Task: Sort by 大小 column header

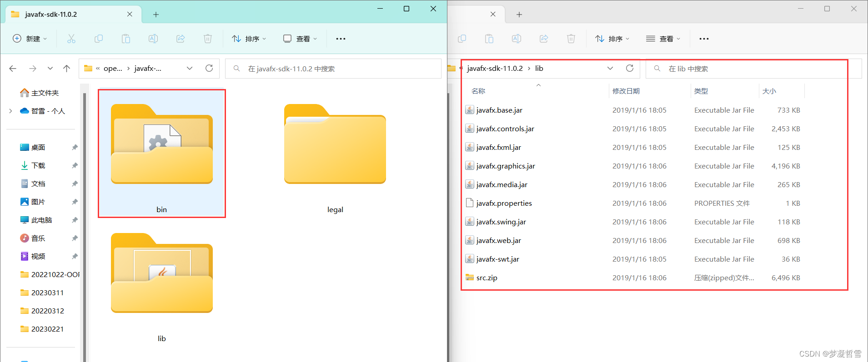Action: tap(769, 91)
